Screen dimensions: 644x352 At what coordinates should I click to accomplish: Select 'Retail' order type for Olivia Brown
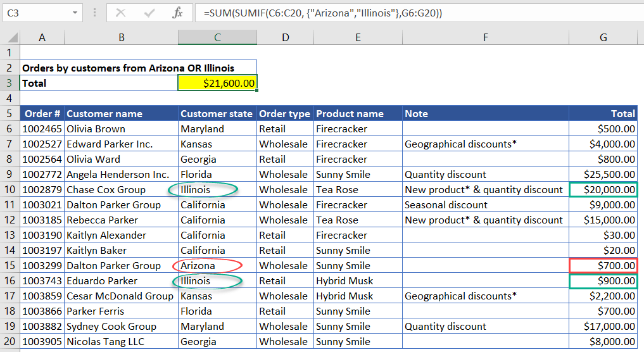(x=285, y=129)
